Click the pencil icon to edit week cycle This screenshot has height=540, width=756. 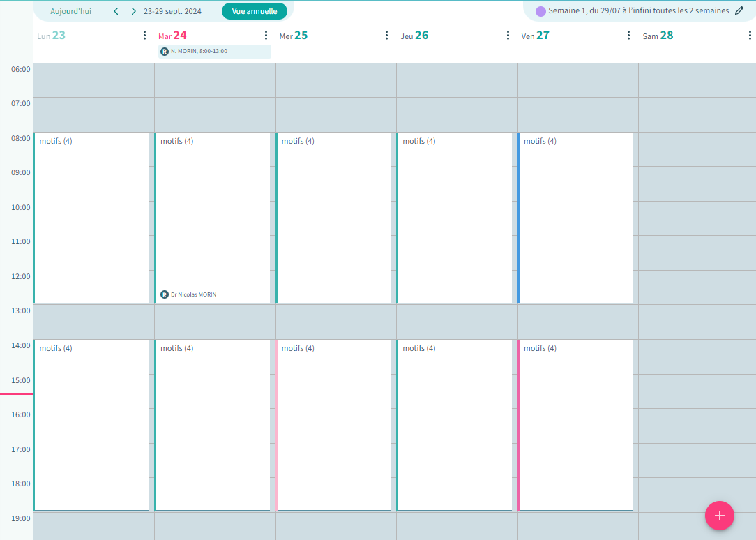click(740, 11)
